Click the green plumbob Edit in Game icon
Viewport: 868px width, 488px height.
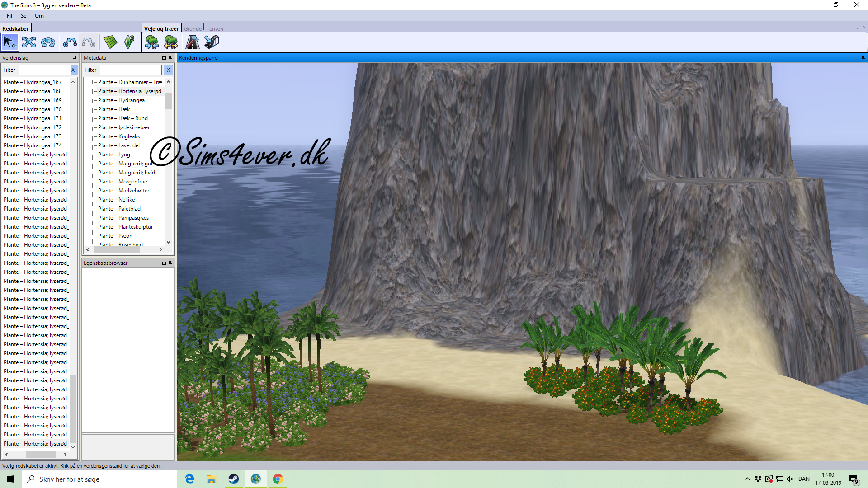click(x=129, y=42)
